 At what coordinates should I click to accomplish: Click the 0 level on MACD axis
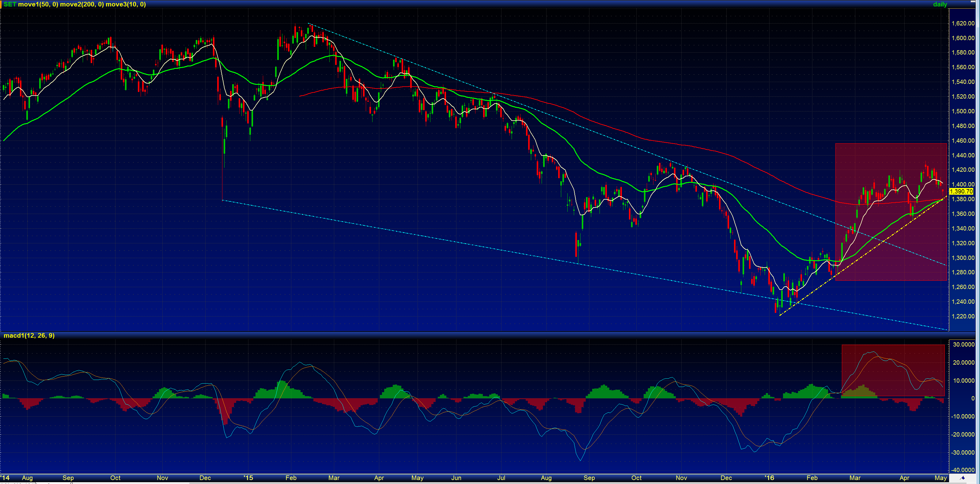click(973, 399)
